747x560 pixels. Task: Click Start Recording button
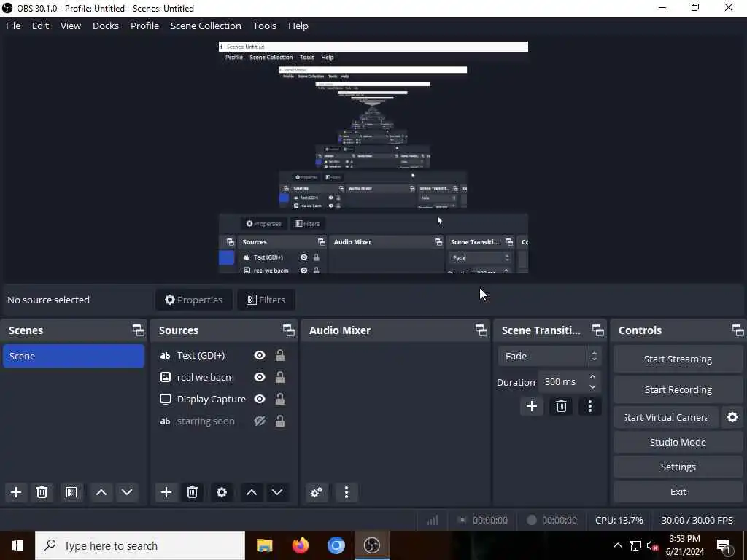coord(678,389)
